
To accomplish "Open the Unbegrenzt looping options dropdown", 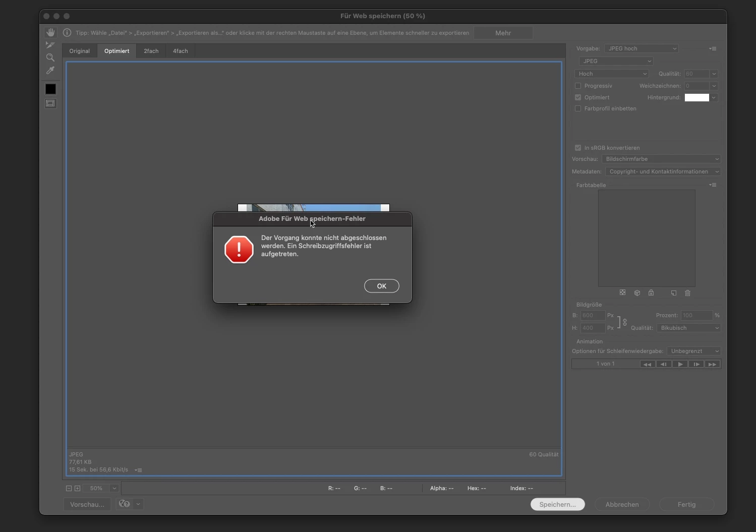I will [x=694, y=351].
